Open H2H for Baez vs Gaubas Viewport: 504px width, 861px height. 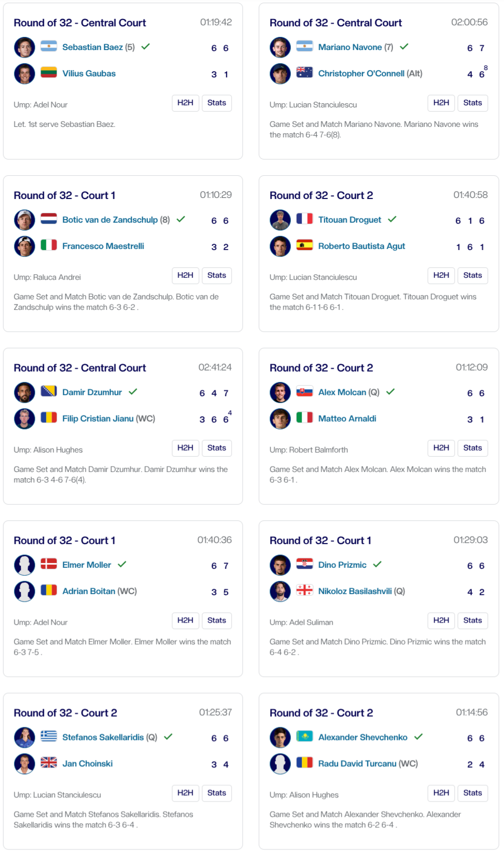(x=185, y=103)
